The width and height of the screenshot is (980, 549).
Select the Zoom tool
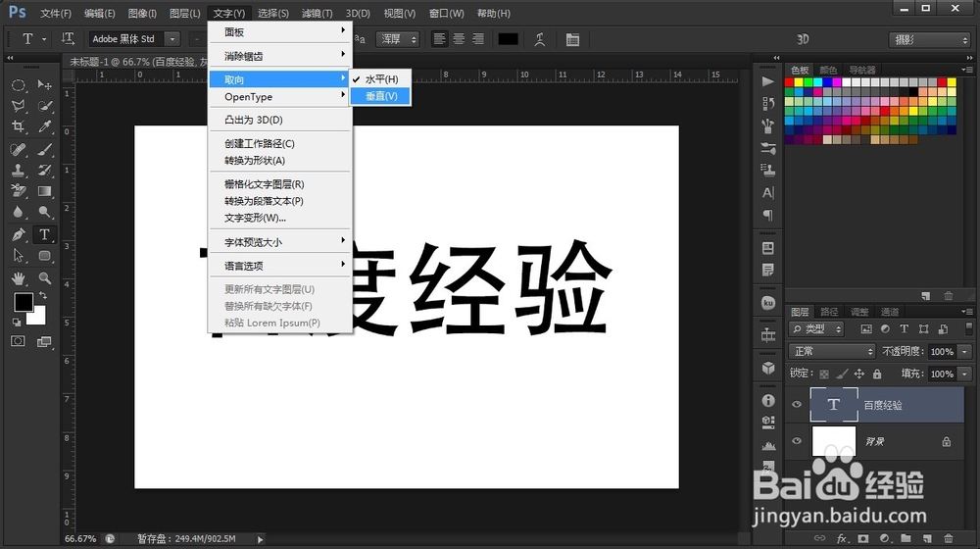tap(44, 278)
